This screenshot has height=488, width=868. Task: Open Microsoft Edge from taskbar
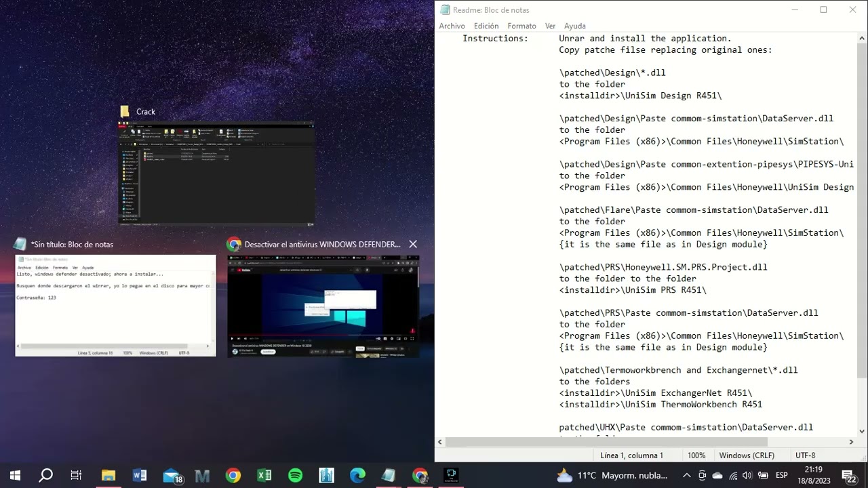357,475
